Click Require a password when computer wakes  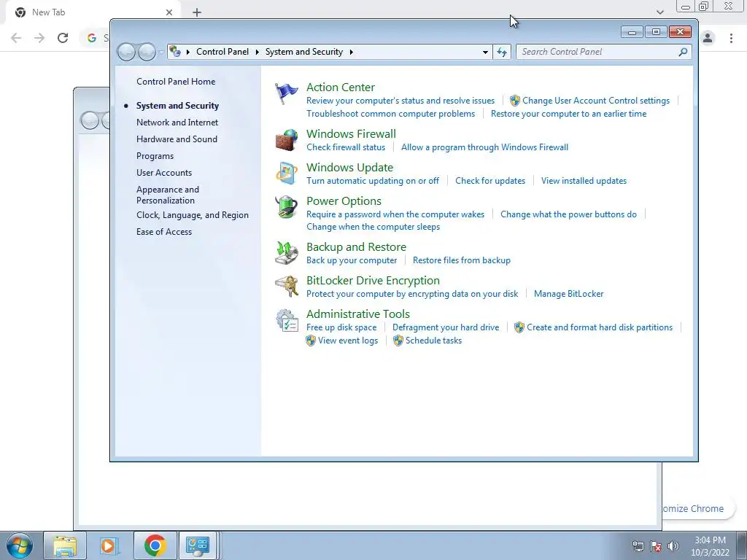pyautogui.click(x=395, y=214)
